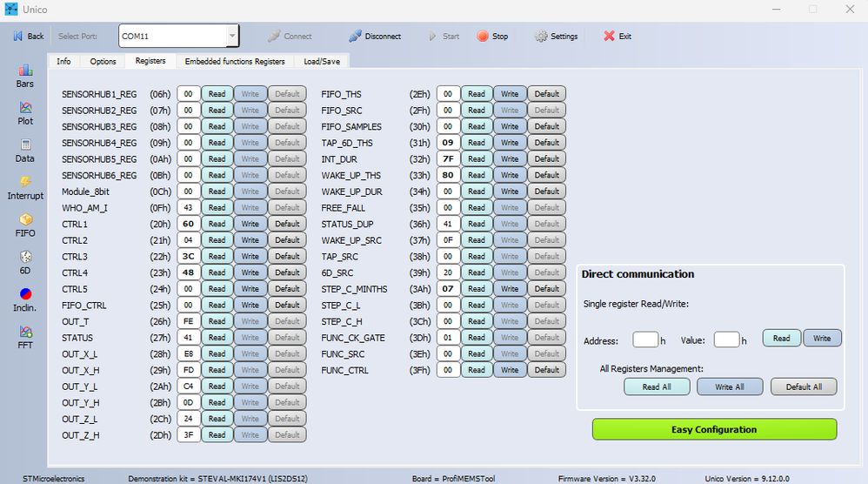
Task: Stop acquisition with the red Stop button
Action: click(x=492, y=36)
